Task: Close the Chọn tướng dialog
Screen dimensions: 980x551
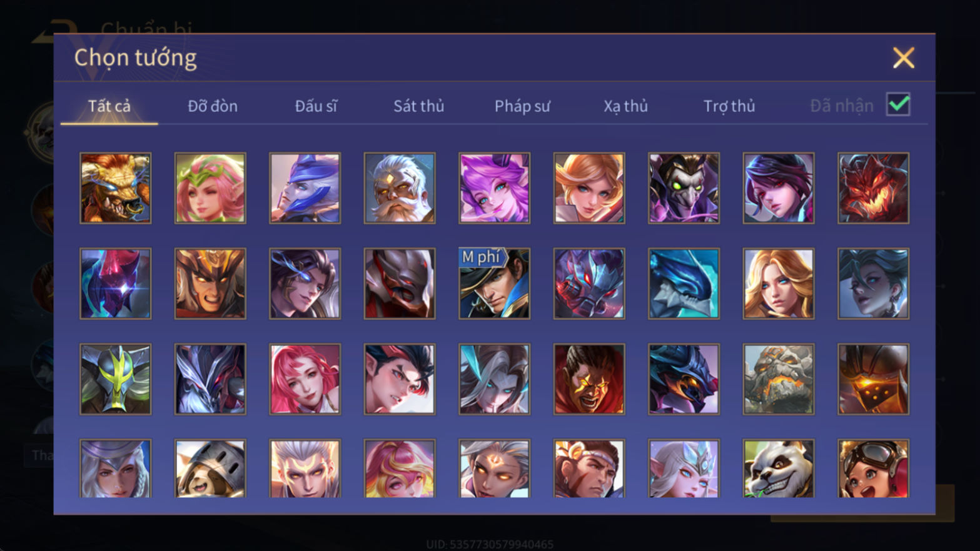Action: click(x=903, y=58)
